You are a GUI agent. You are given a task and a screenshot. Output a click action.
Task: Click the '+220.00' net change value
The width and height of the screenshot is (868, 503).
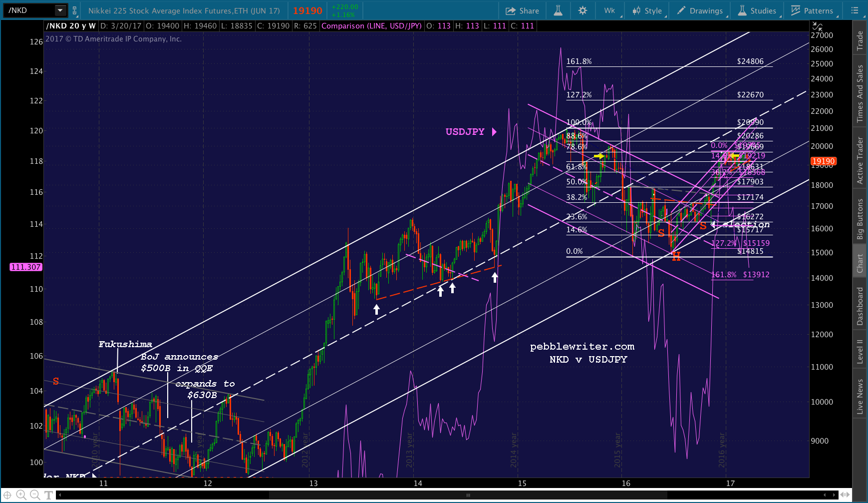click(345, 7)
